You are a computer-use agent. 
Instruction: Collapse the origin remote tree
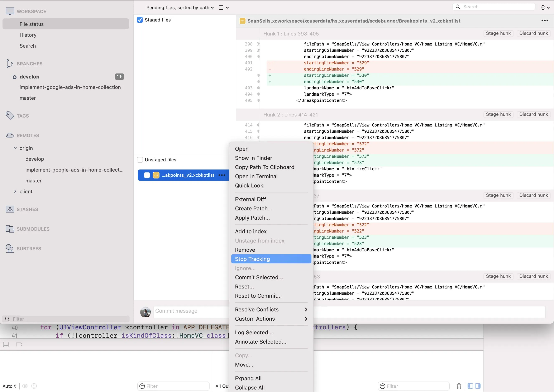pyautogui.click(x=15, y=148)
